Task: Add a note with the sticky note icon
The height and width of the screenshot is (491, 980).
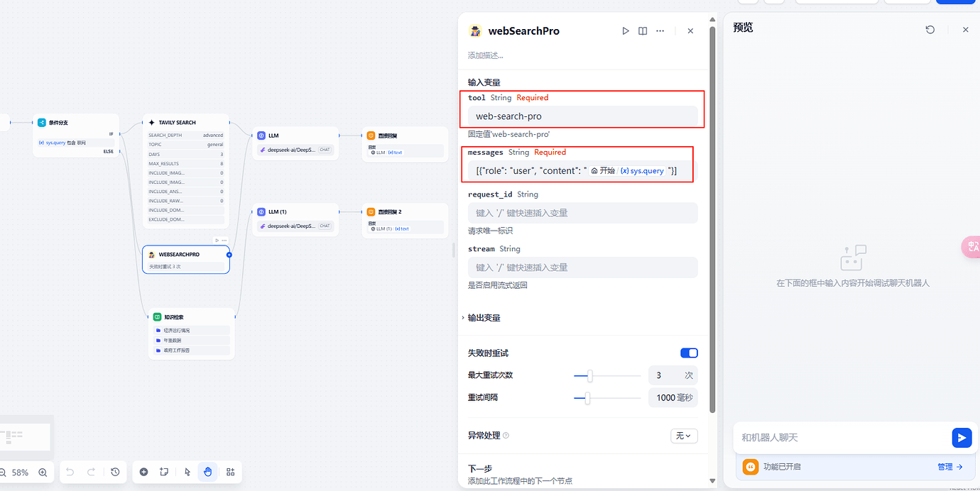Action: pyautogui.click(x=164, y=472)
